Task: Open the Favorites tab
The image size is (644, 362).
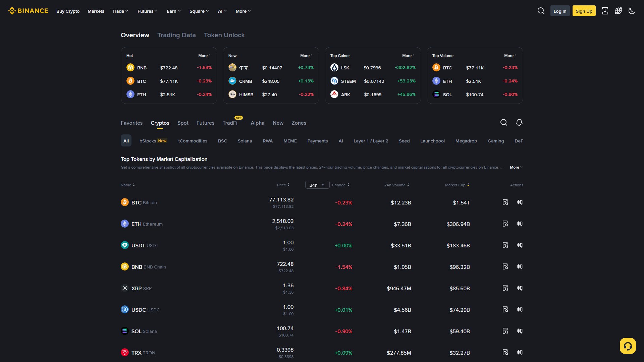Action: (131, 123)
